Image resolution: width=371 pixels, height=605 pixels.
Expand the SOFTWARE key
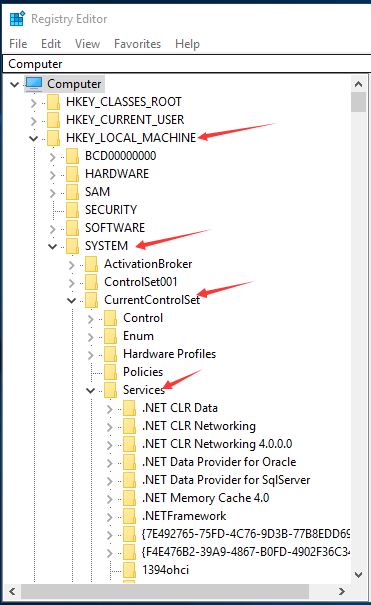click(53, 228)
